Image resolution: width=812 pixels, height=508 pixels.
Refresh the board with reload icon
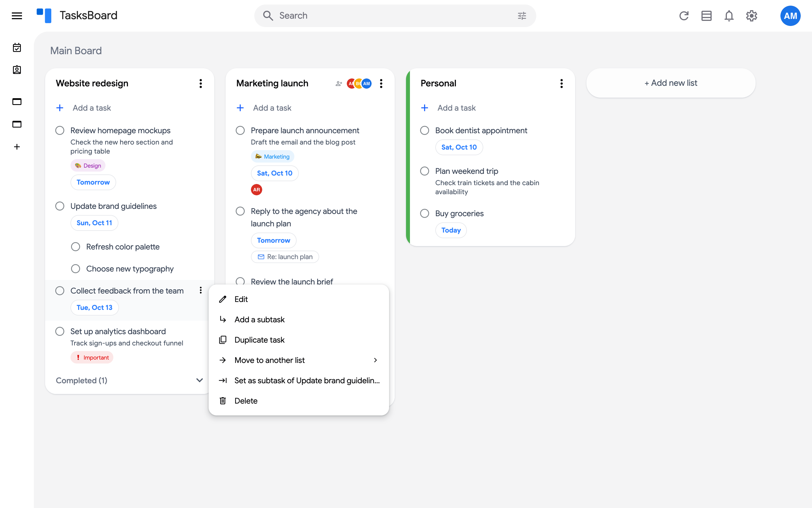684,16
